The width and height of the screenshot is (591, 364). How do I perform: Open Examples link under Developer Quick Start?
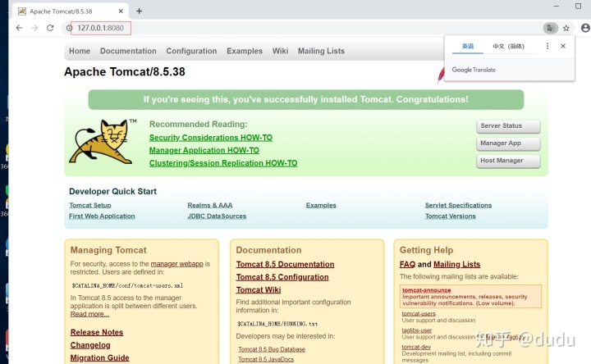pyautogui.click(x=321, y=205)
